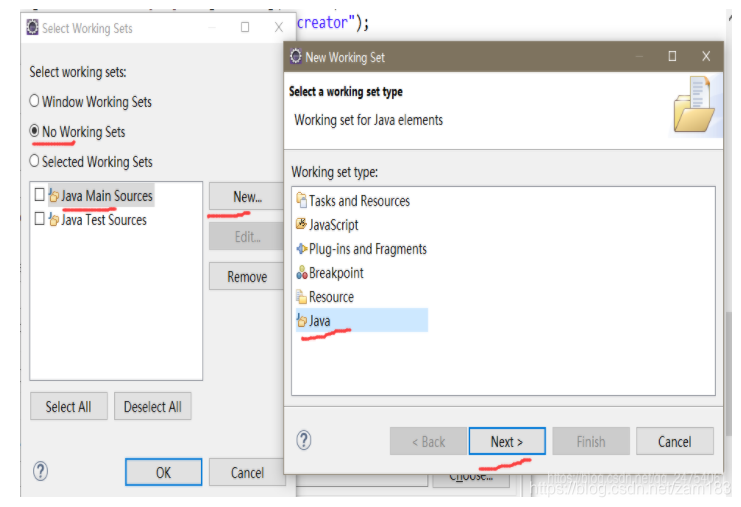Image resolution: width=741 pixels, height=507 pixels.
Task: Click the Java Test Sources working set icon
Action: coord(54,219)
